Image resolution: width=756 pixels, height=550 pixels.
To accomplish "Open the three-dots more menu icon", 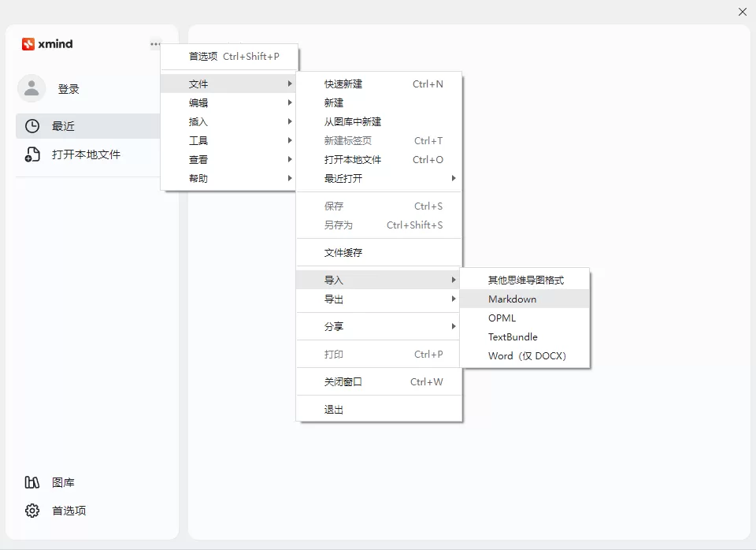I will [155, 44].
